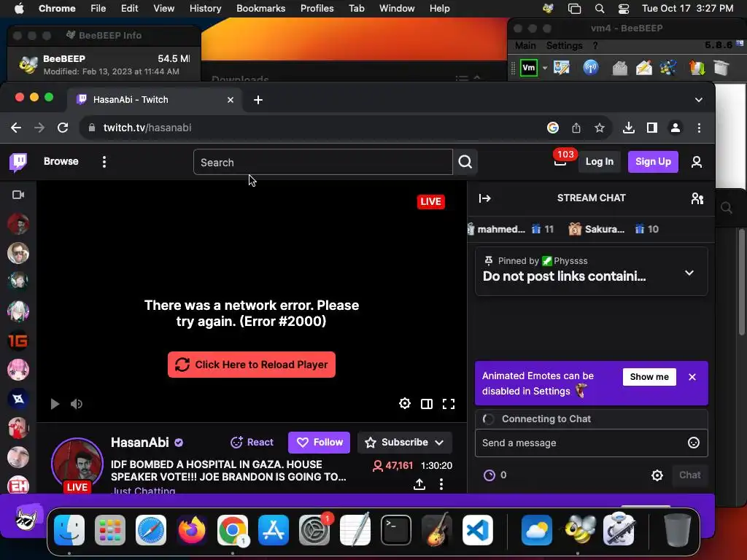747x560 pixels.
Task: Open the EH channel avatar in sidebar
Action: (18, 485)
